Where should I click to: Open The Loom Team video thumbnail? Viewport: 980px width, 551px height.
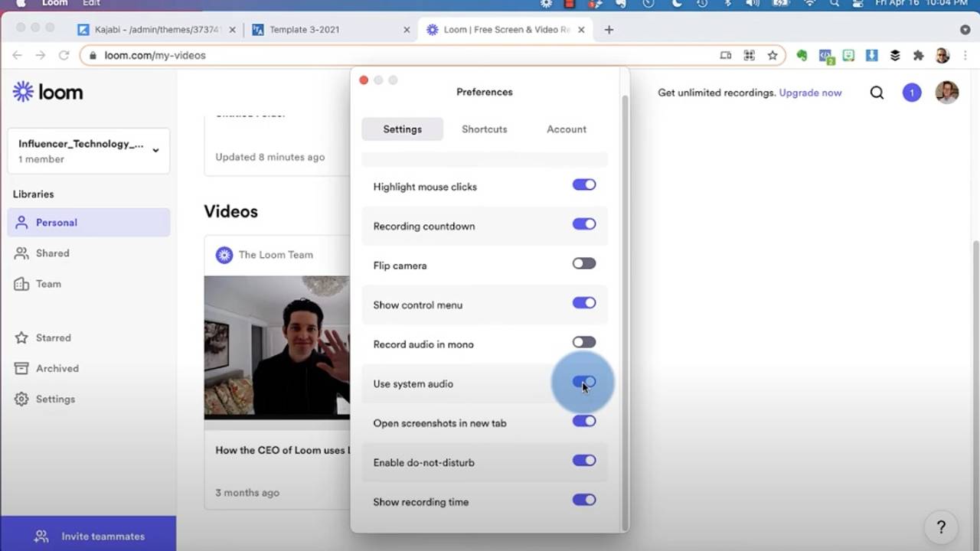coord(276,347)
